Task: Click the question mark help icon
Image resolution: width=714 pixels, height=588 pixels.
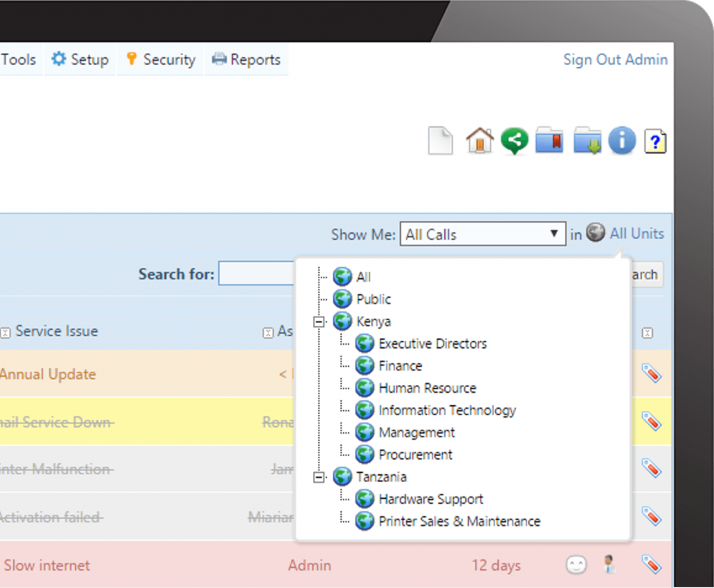Action: (x=655, y=141)
